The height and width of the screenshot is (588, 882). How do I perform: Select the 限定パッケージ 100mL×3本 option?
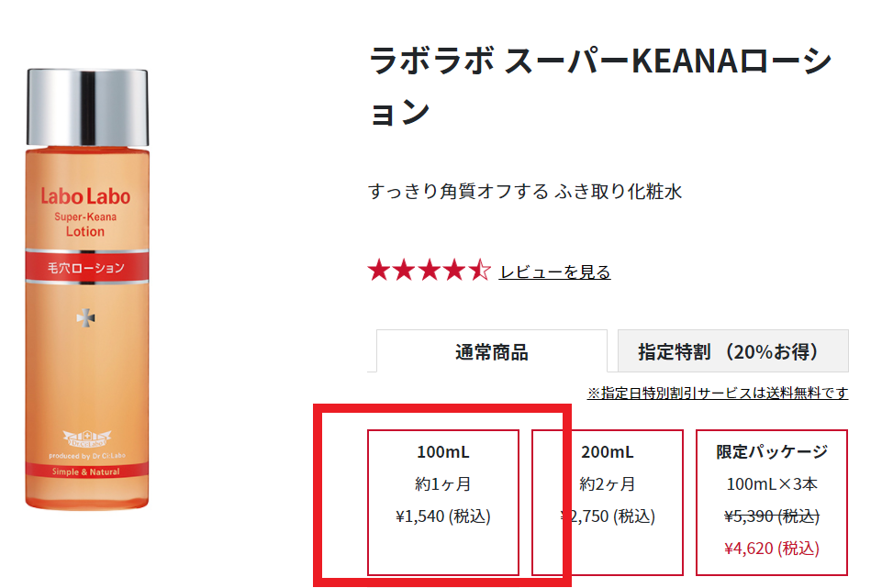[x=772, y=503]
